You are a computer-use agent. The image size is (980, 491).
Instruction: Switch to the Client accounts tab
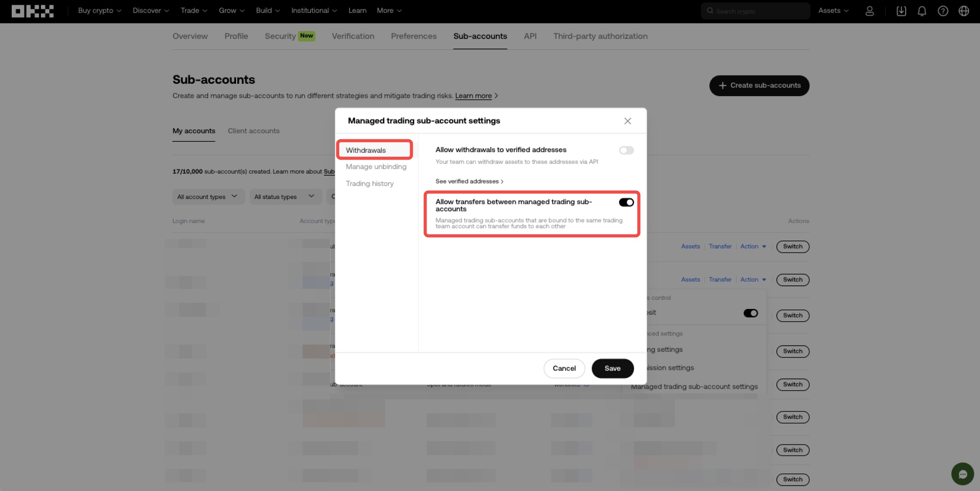253,131
